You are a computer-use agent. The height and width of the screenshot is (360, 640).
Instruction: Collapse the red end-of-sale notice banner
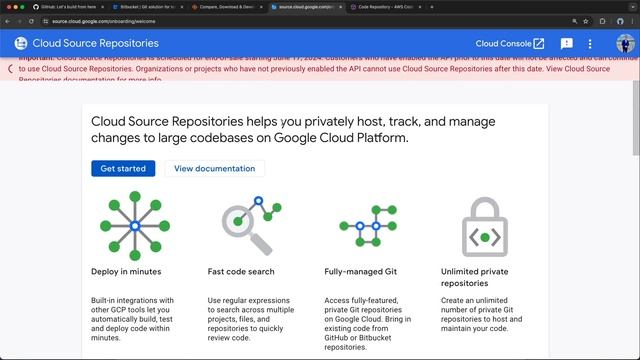click(11, 69)
